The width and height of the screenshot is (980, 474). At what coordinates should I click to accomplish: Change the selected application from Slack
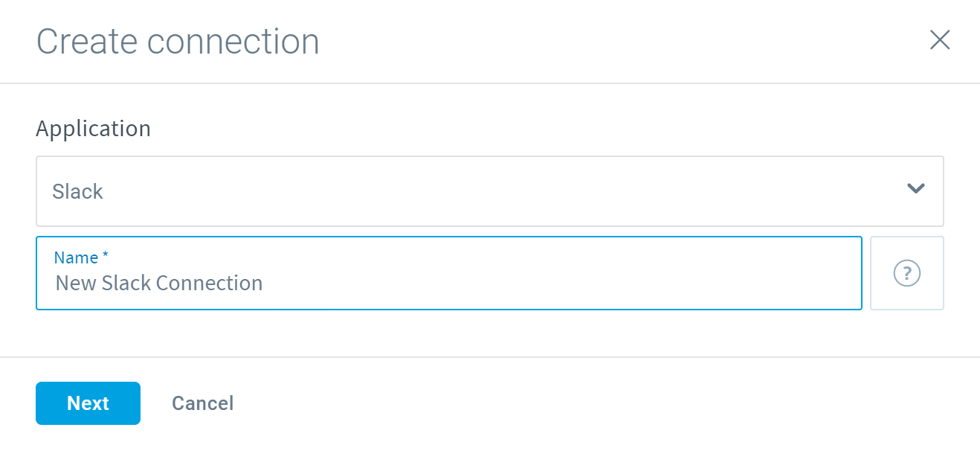(x=489, y=191)
